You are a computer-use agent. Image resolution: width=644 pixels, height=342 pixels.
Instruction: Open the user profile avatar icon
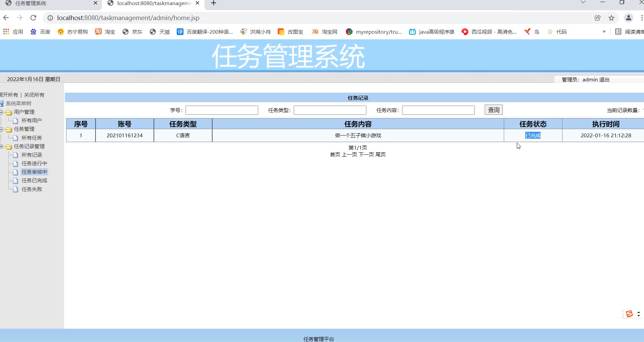[628, 18]
